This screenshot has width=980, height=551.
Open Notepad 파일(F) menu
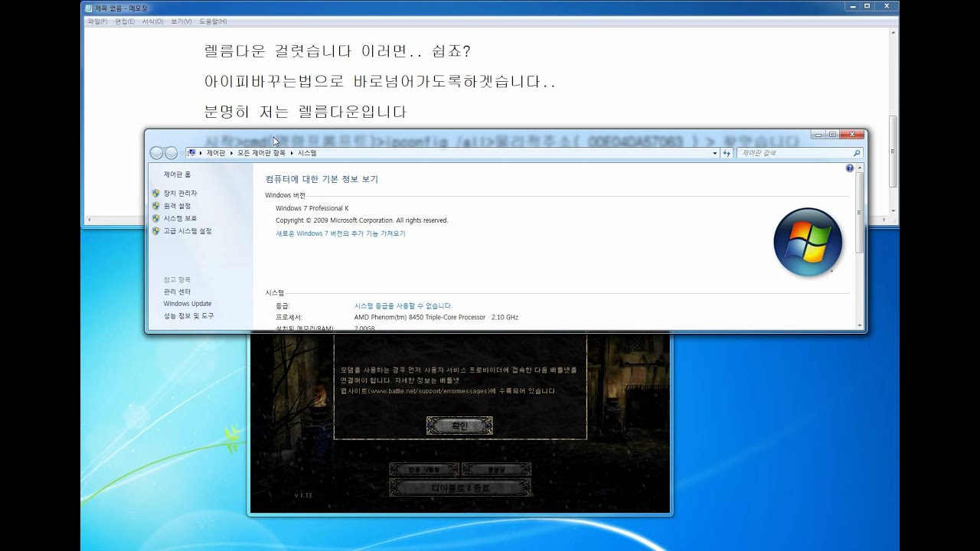97,21
